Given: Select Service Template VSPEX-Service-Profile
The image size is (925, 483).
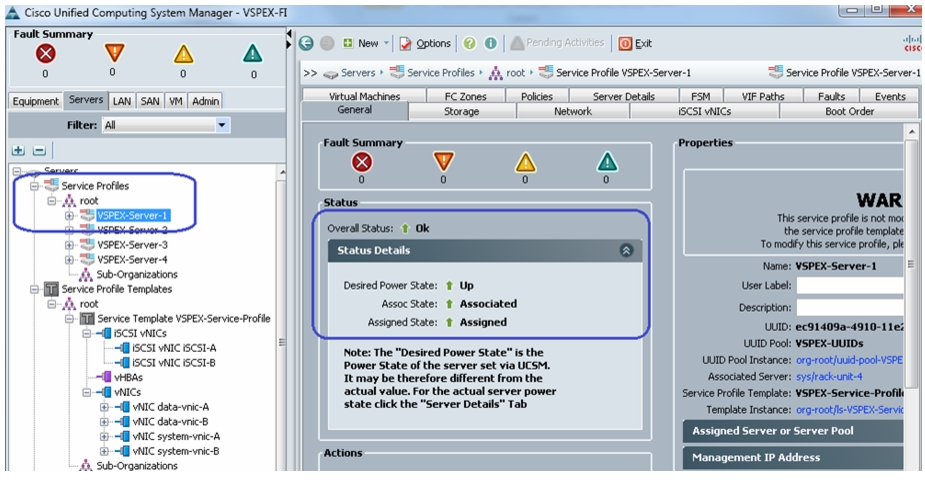Looking at the screenshot, I should [183, 318].
